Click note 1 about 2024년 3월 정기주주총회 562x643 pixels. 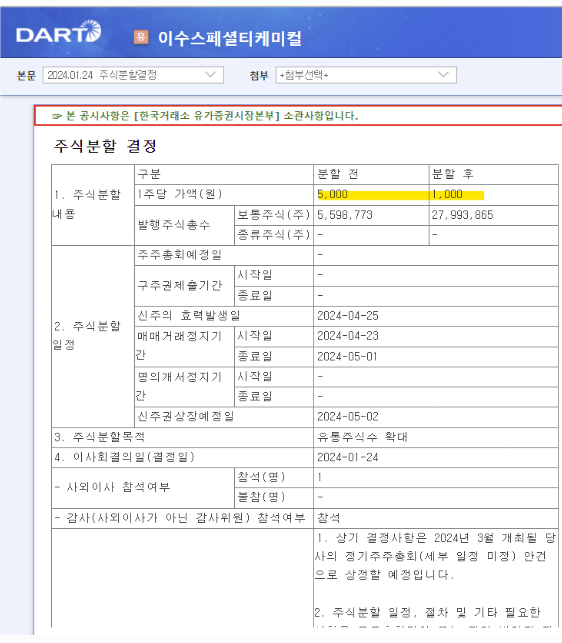[x=435, y=556]
